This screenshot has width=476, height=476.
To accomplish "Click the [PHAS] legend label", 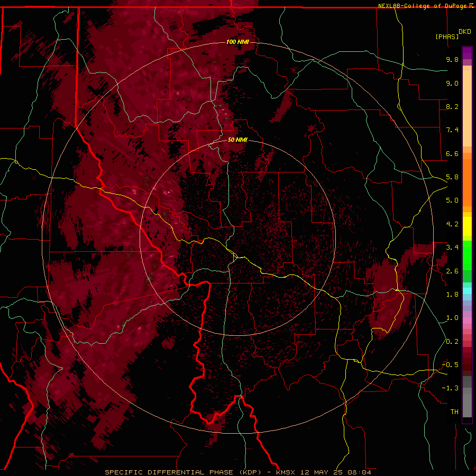I will pos(446,36).
